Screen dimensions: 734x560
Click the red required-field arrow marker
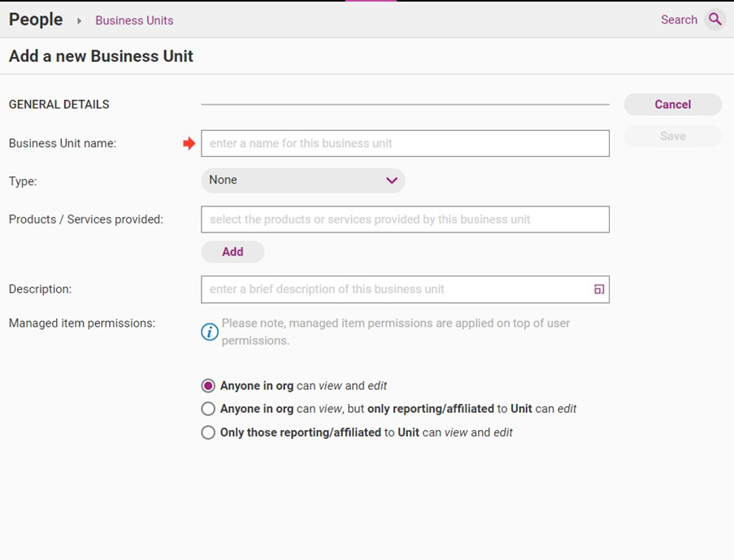pos(189,144)
